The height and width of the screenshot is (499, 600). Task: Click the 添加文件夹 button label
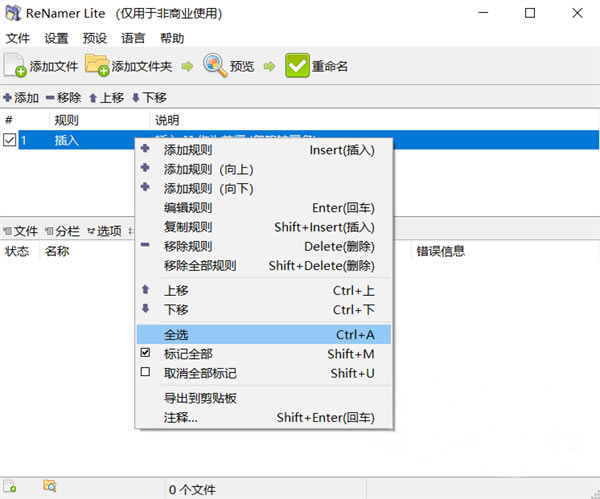[x=142, y=67]
